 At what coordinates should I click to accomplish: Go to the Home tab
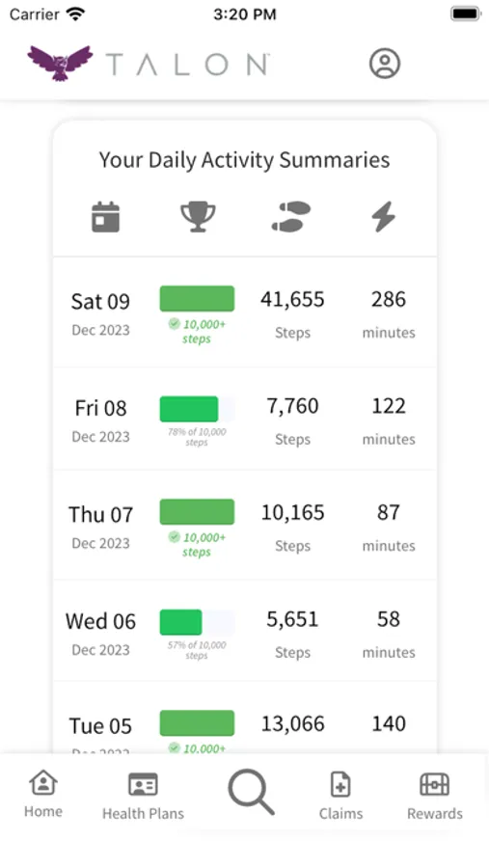(43, 794)
